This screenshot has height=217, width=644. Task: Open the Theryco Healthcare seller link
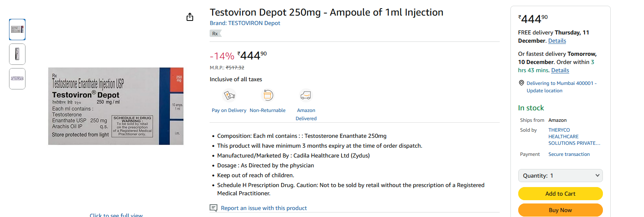[574, 137]
